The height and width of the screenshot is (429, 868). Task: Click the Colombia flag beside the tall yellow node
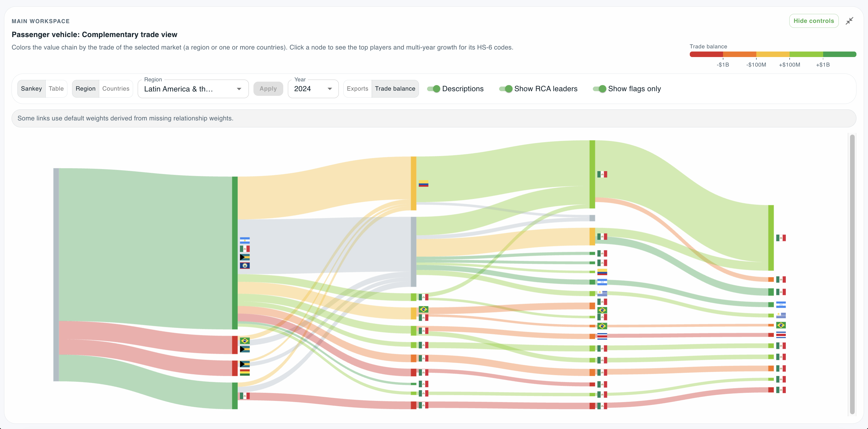pyautogui.click(x=424, y=184)
